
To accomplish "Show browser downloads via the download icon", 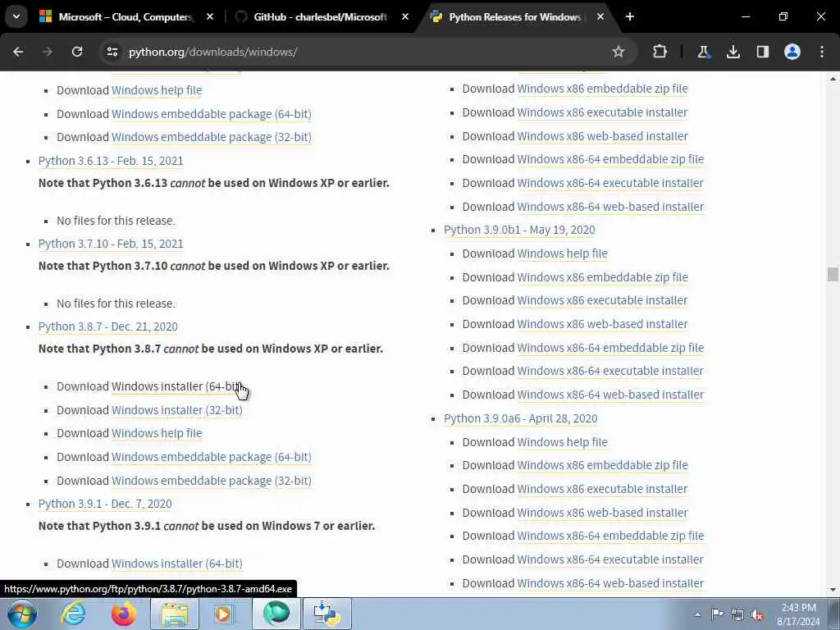I will 733,52.
